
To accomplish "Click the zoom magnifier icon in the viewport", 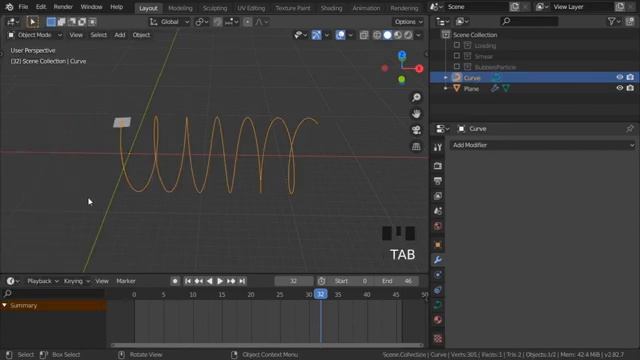I will click(416, 98).
